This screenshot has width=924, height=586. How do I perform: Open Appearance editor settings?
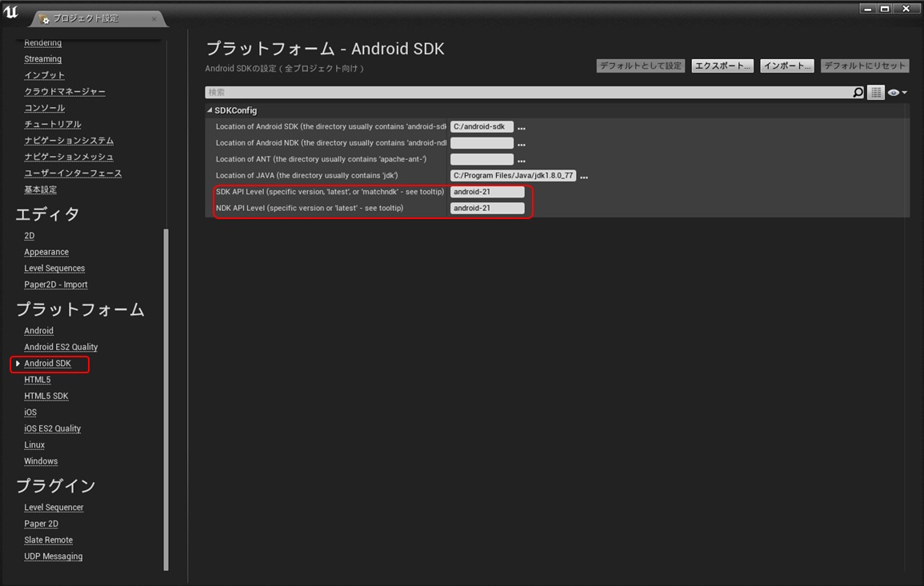tap(46, 252)
